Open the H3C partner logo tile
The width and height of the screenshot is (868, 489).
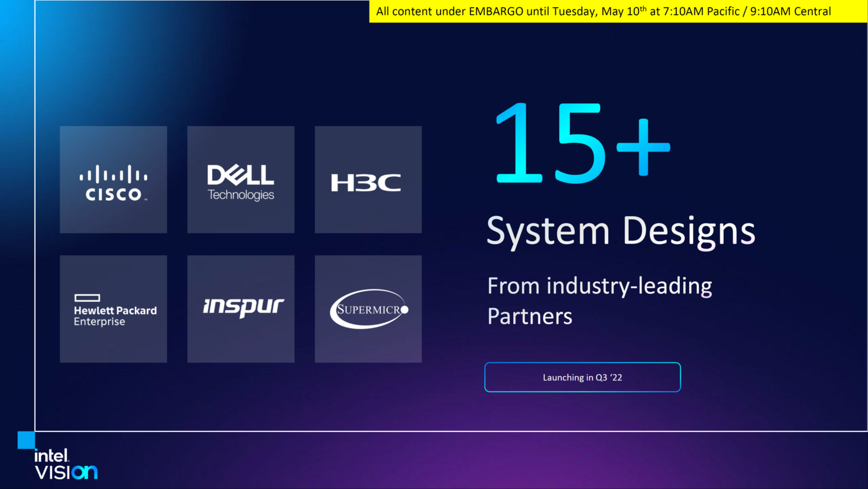(x=368, y=180)
